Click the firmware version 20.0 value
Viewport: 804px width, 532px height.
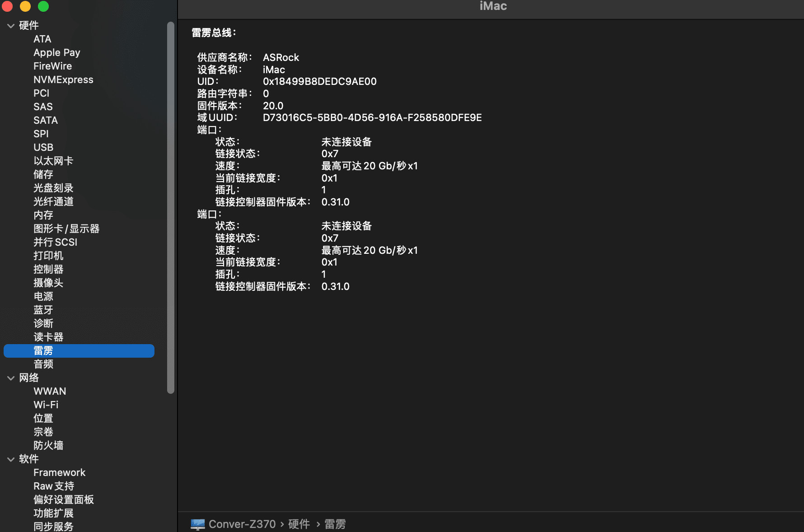273,106
